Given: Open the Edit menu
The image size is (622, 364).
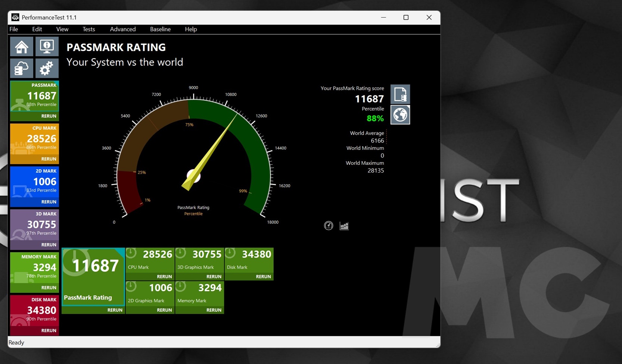Looking at the screenshot, I should (37, 29).
